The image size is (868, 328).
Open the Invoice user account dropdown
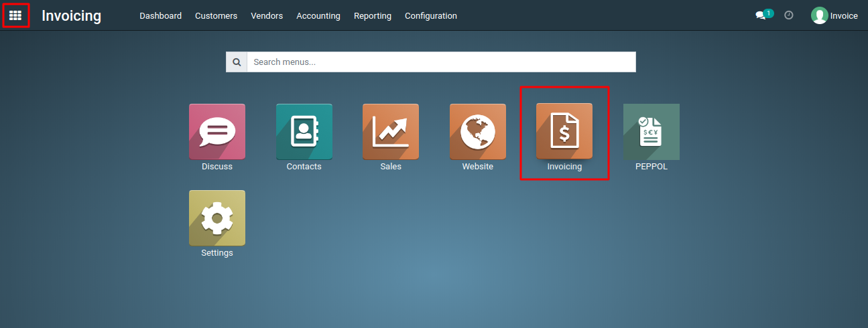click(834, 15)
